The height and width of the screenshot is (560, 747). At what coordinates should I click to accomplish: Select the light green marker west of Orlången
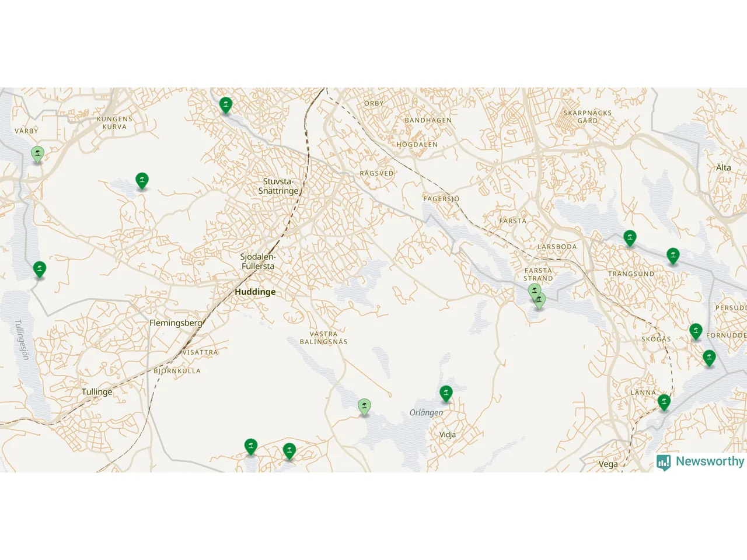click(x=364, y=407)
